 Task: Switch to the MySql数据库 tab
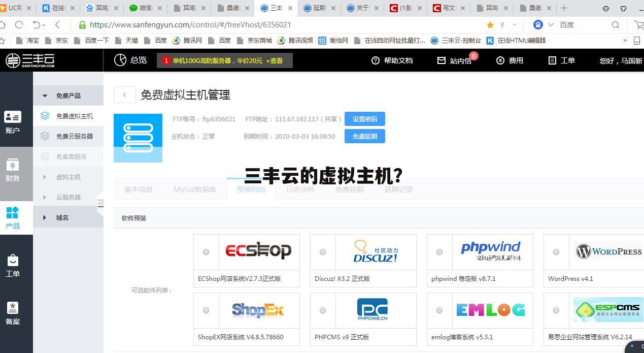click(x=195, y=189)
